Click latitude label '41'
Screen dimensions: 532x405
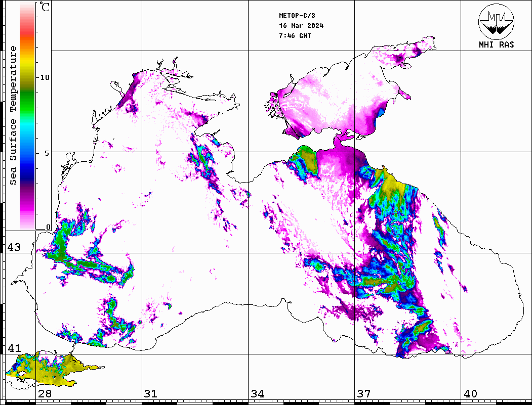click(14, 348)
